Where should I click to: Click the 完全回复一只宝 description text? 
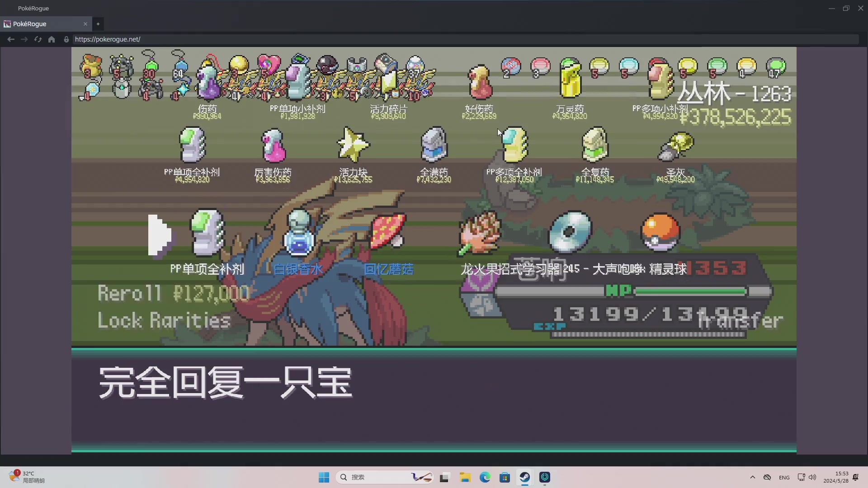click(x=225, y=383)
